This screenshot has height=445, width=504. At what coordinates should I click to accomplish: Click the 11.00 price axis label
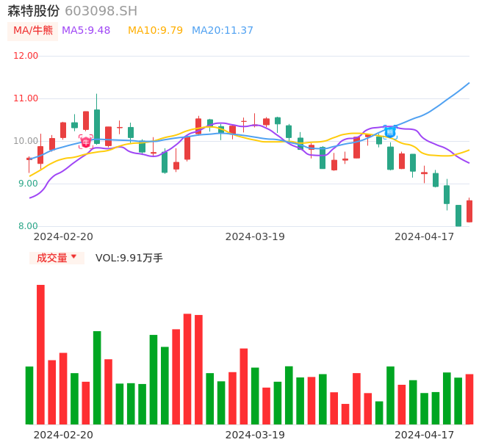(26, 98)
